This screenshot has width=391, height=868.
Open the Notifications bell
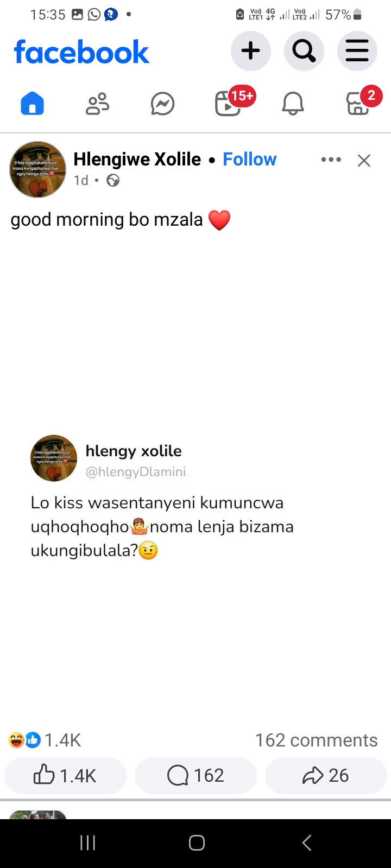(293, 103)
